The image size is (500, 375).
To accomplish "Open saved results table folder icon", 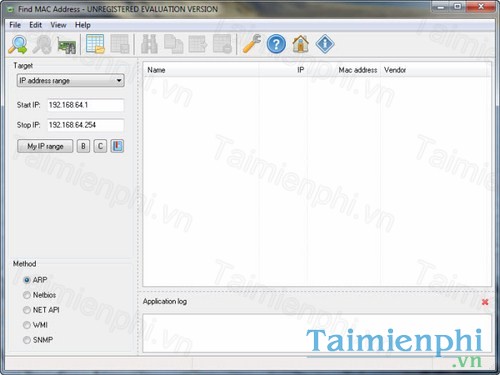I will click(x=95, y=44).
